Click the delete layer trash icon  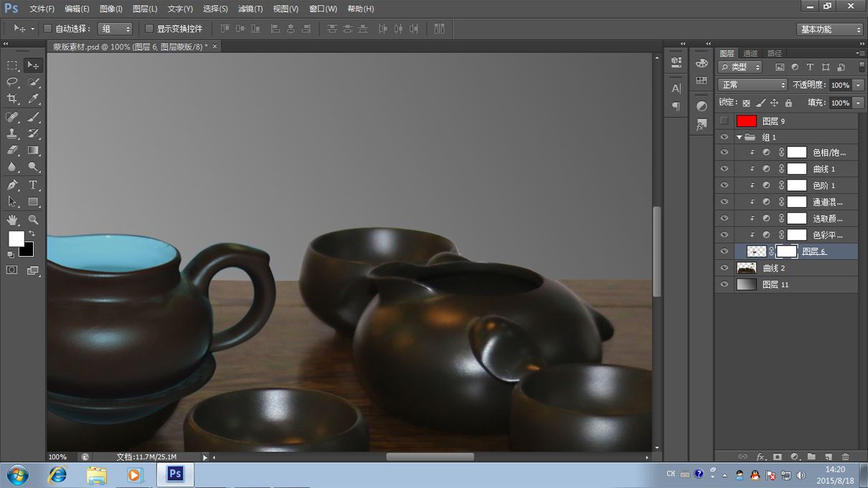pos(845,456)
